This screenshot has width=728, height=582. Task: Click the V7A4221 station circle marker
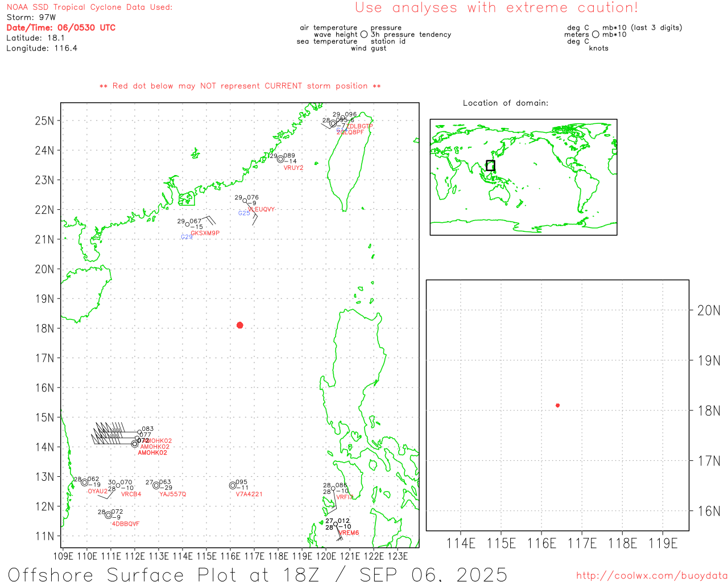(233, 485)
